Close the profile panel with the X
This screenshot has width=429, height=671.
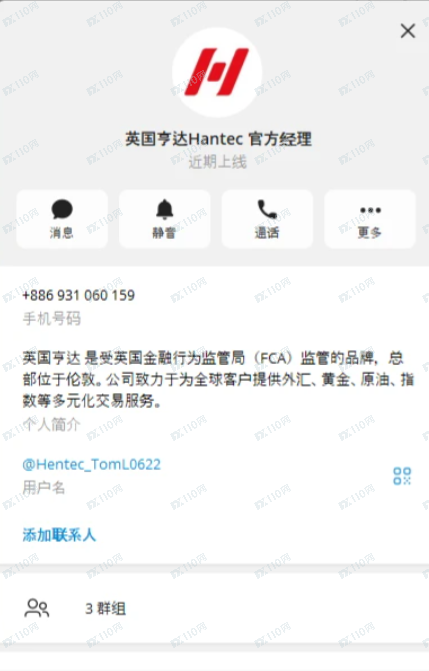click(x=408, y=31)
